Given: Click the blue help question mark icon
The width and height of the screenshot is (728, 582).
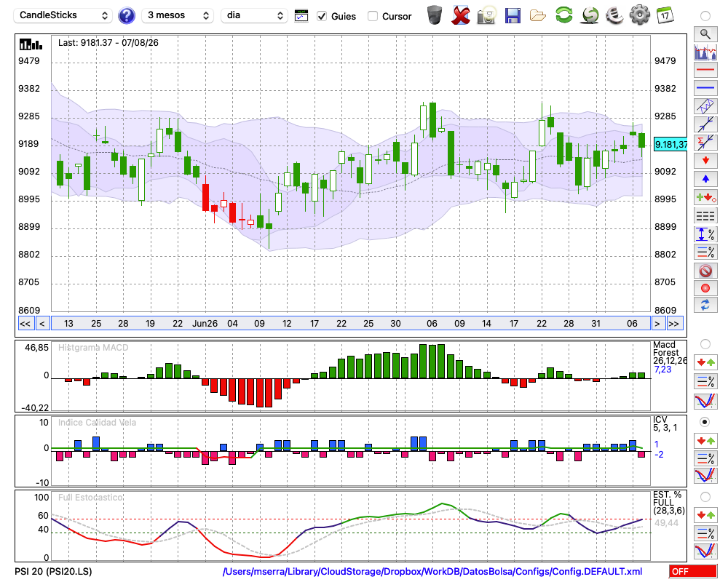Looking at the screenshot, I should tap(126, 15).
